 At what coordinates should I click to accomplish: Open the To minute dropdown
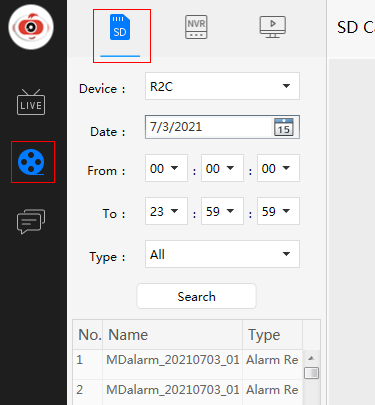[x=222, y=211]
